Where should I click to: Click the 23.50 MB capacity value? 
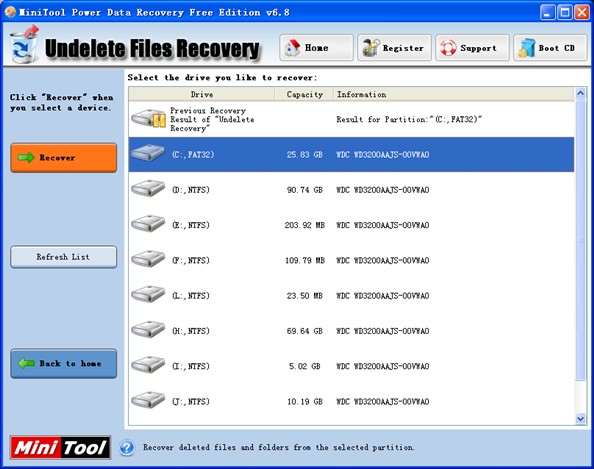[305, 295]
